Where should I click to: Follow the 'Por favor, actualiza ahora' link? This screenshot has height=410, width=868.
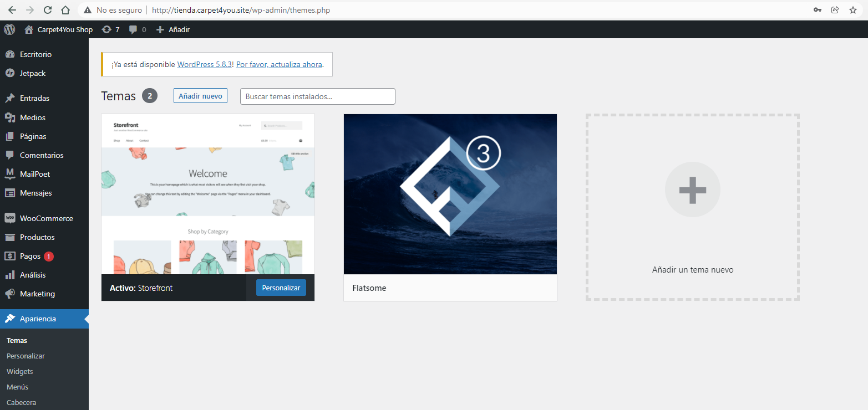point(279,64)
